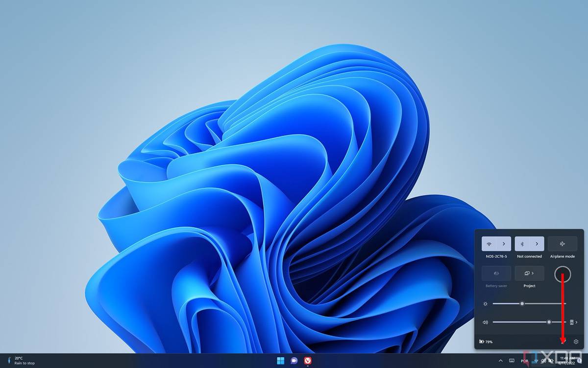588x368 pixels.
Task: Toggle the Bluetooth quick setting
Action: pyautogui.click(x=522, y=244)
